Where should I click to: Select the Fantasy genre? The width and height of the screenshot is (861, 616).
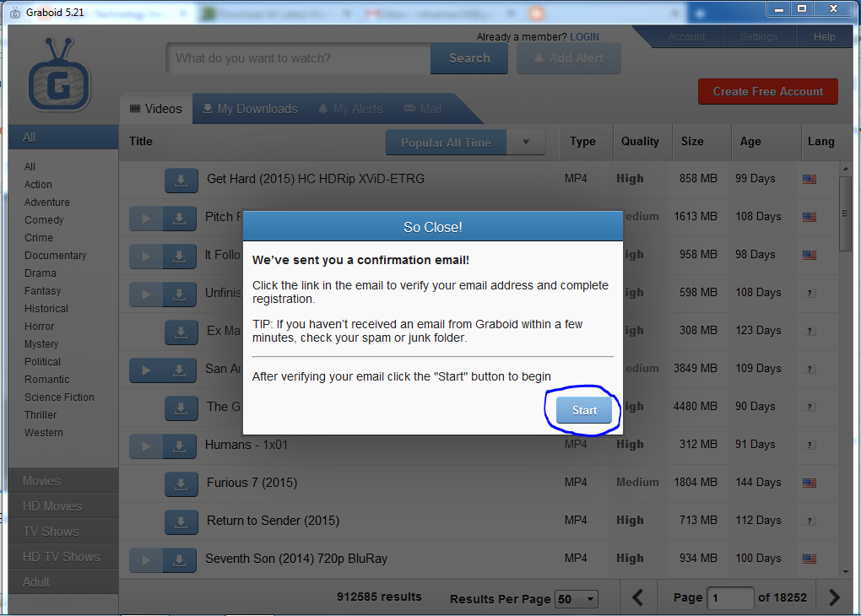[42, 291]
